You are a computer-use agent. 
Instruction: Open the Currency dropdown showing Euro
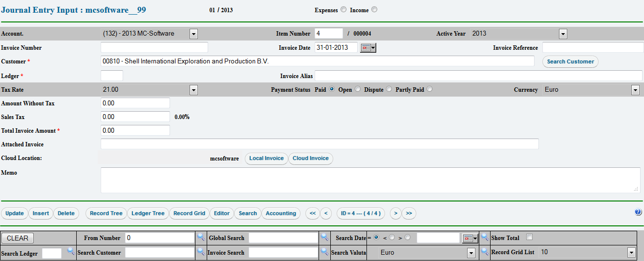point(591,90)
